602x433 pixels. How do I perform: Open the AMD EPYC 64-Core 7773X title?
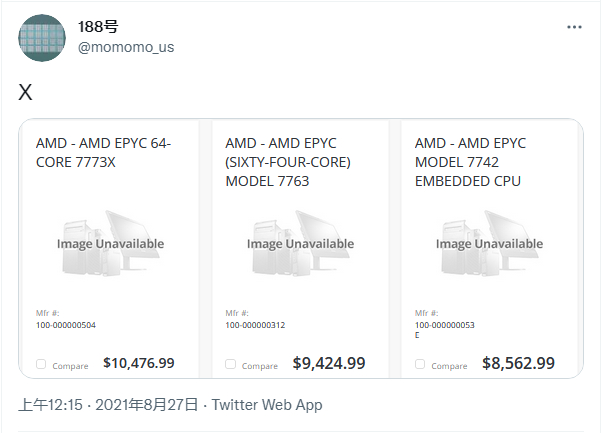[x=104, y=152]
